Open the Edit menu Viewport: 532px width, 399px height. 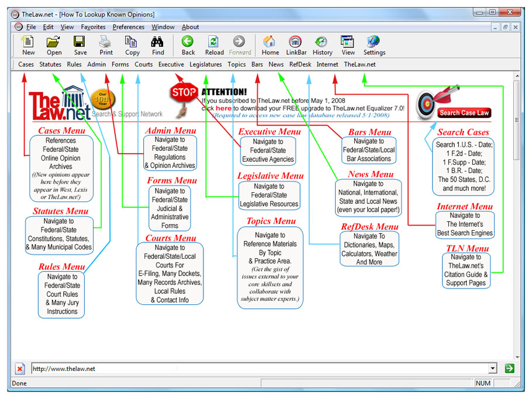pyautogui.click(x=48, y=27)
